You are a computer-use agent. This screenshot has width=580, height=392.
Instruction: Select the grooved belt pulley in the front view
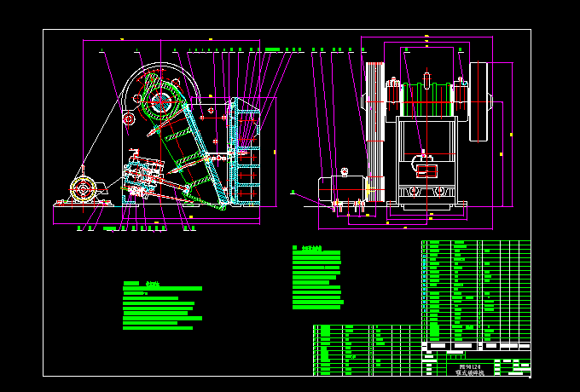(375, 132)
